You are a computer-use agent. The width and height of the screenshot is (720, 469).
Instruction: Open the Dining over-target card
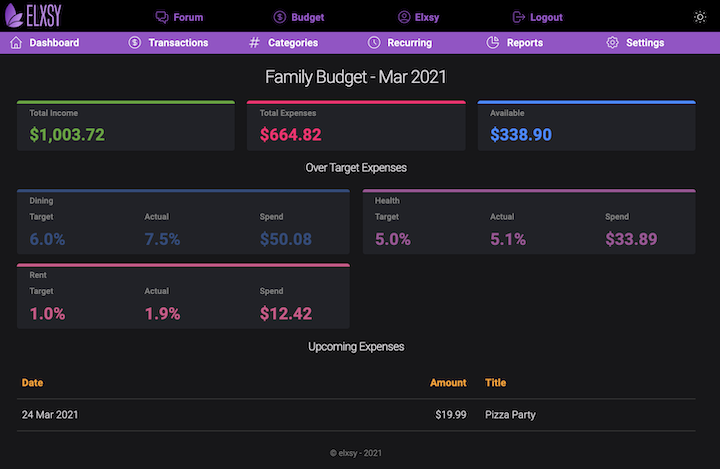183,222
